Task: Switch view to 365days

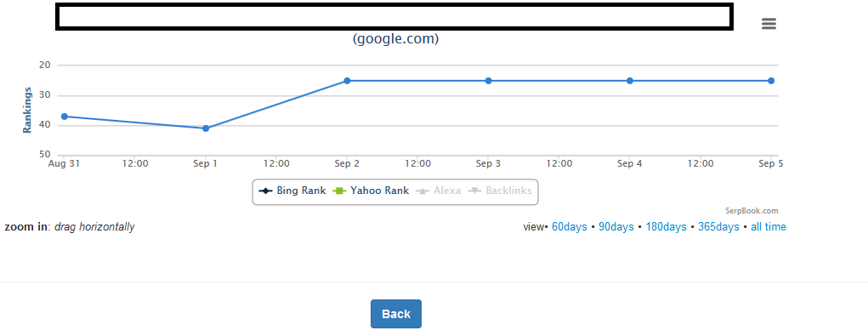Action: click(718, 227)
